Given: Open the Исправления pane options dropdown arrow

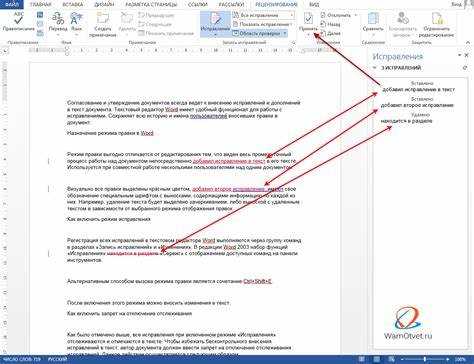Looking at the screenshot, I should [x=459, y=55].
